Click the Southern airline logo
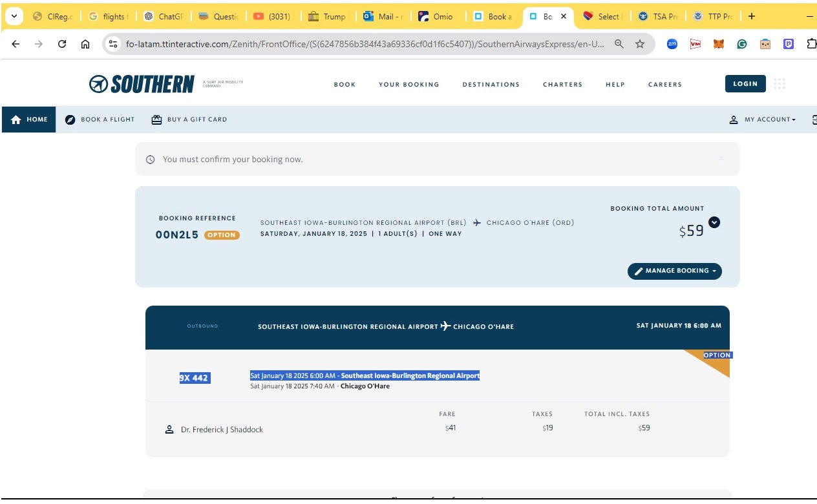The image size is (817, 504). tap(142, 84)
